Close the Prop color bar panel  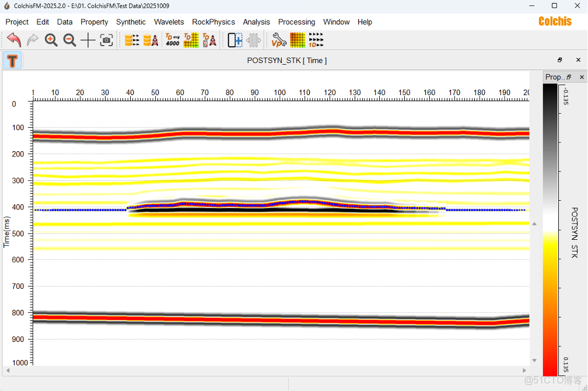[x=581, y=77]
